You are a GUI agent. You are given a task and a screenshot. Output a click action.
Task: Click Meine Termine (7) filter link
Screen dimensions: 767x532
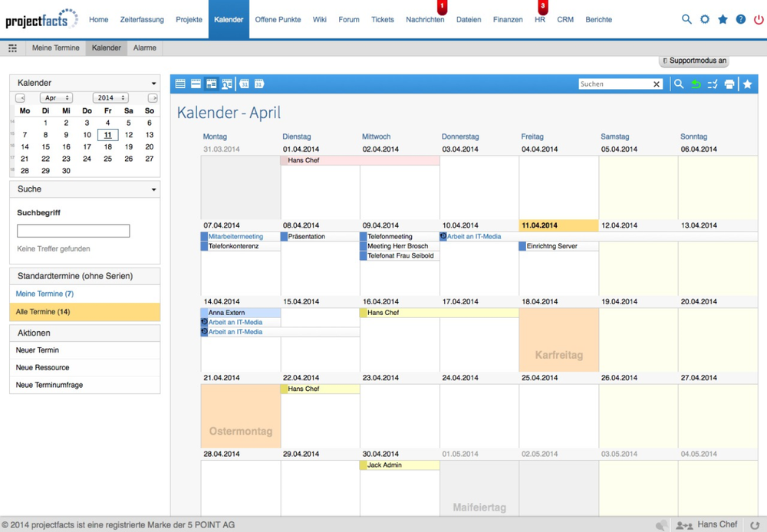click(44, 294)
